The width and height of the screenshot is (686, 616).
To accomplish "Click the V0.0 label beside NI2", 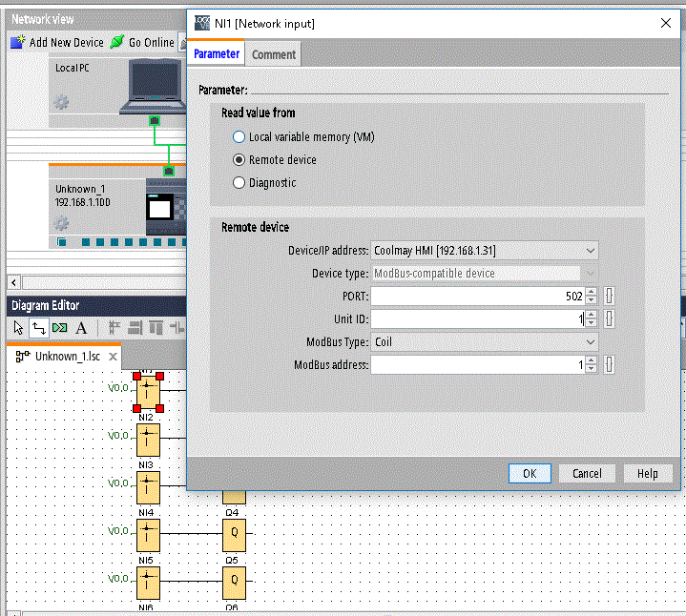I will (x=118, y=436).
